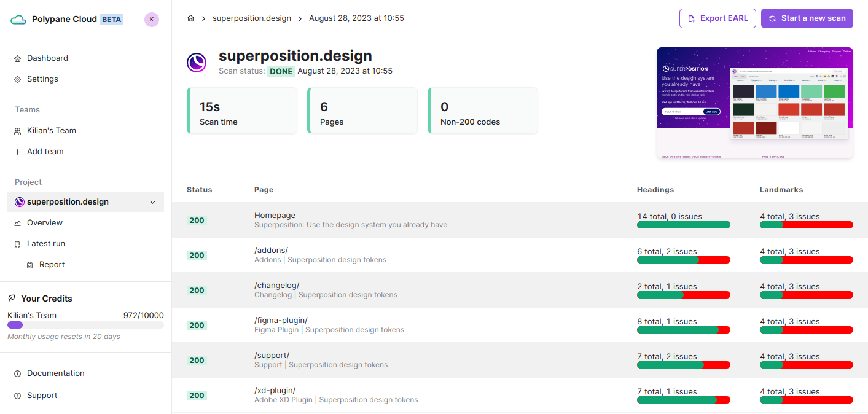Expand the superposition.design project chevron

(x=152, y=201)
